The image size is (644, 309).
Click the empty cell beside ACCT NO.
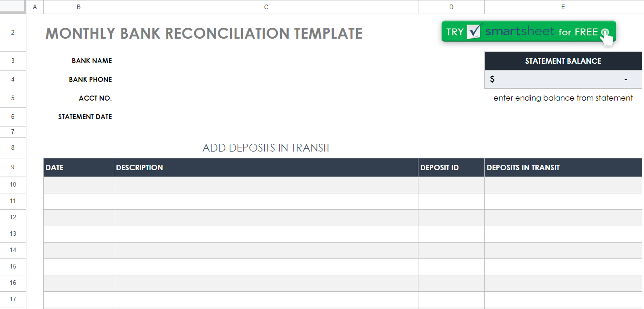[266, 98]
